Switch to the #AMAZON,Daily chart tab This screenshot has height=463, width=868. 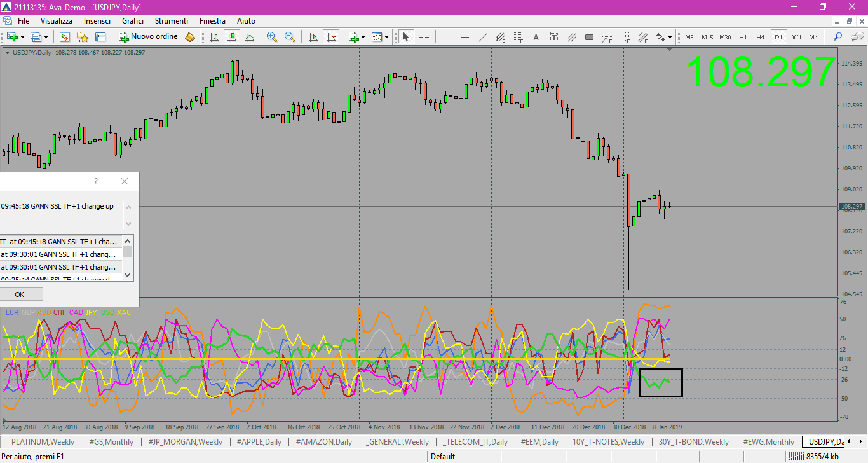(323, 441)
